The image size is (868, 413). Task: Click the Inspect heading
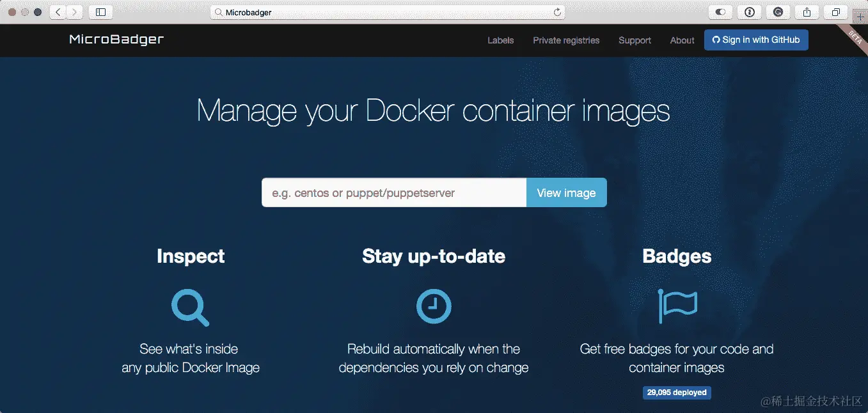(x=191, y=256)
